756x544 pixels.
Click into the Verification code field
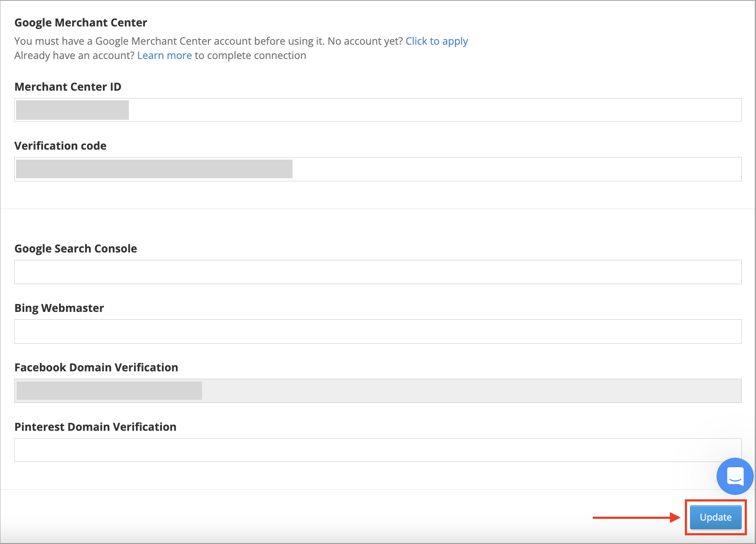point(378,169)
